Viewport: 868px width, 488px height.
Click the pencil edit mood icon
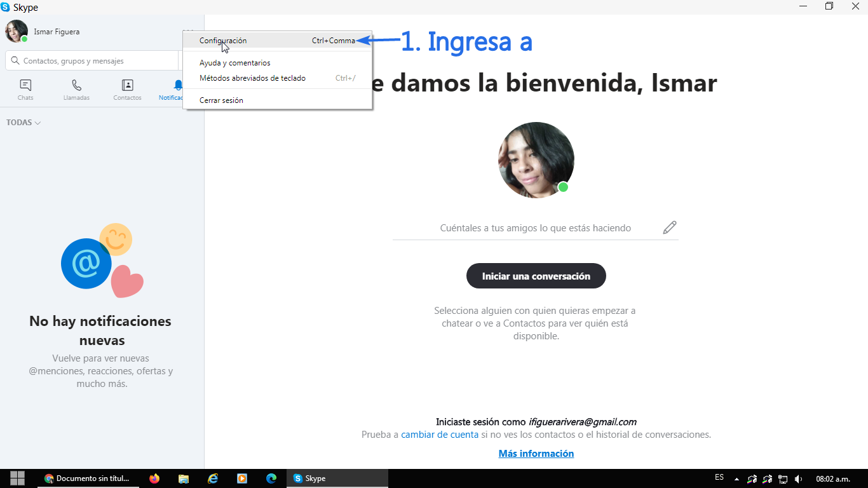point(669,227)
